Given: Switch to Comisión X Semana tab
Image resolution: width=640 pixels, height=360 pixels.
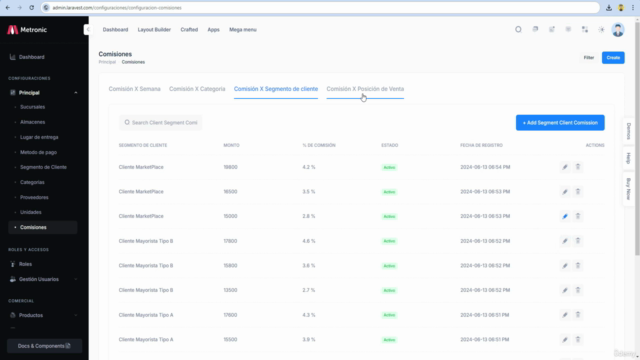Looking at the screenshot, I should click(134, 89).
